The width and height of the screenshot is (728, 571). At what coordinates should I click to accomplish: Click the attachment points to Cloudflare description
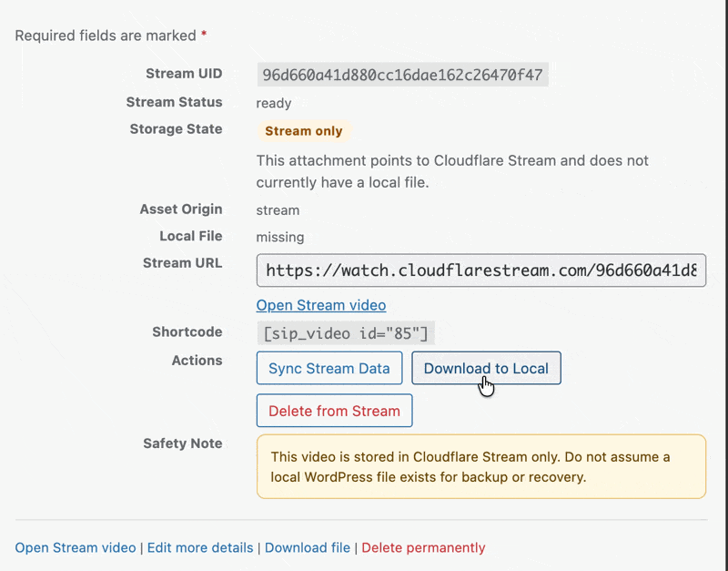coord(452,171)
